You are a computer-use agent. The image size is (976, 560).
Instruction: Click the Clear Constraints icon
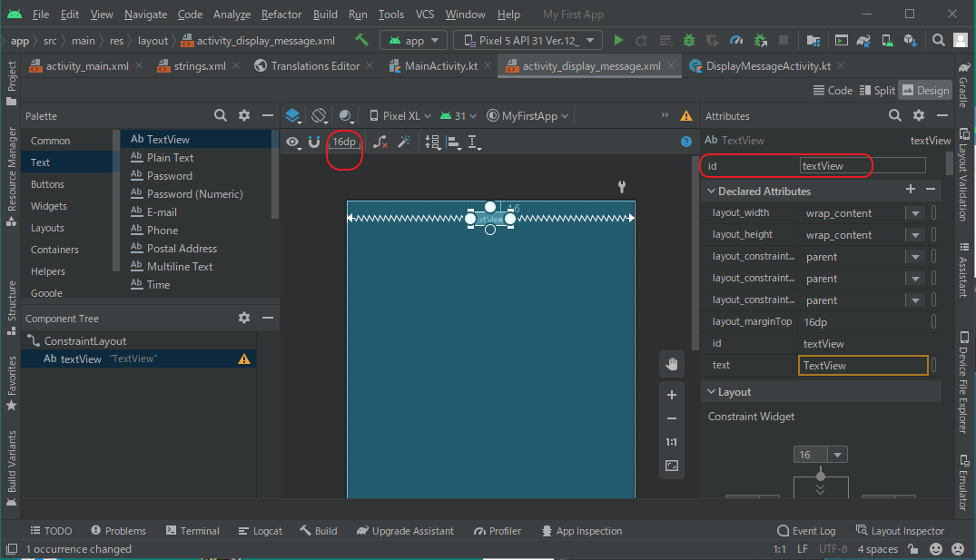point(381,142)
